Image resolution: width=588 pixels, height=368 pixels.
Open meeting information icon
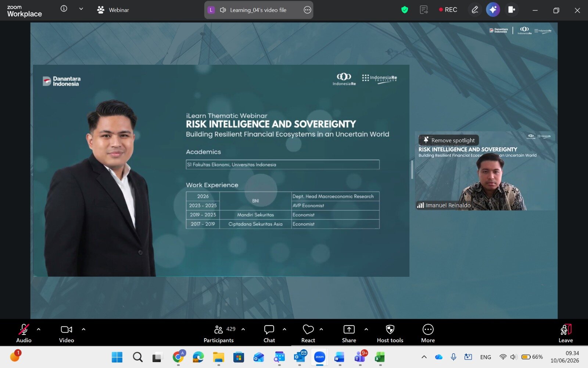64,8
